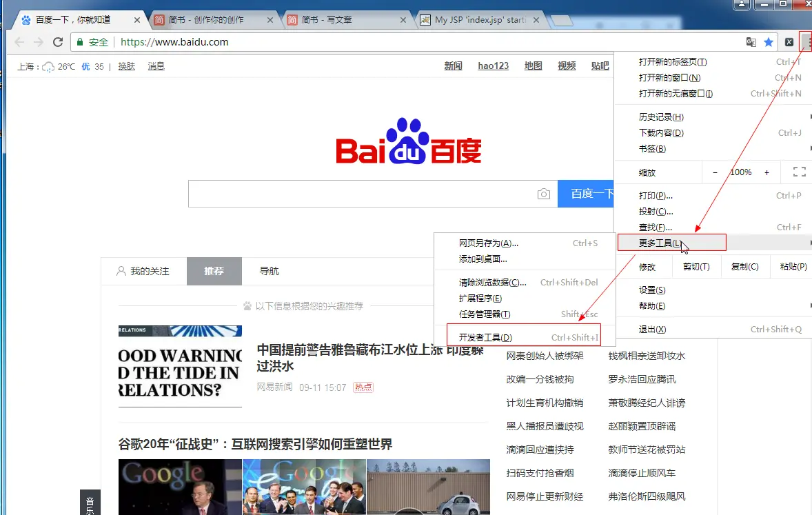Expand 书签 submenu
812x515 pixels.
click(x=713, y=149)
